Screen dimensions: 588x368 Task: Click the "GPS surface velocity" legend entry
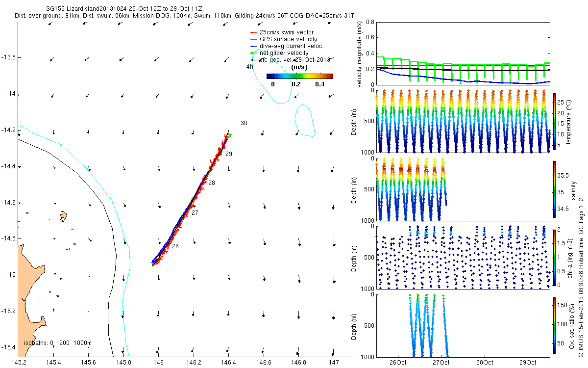tap(283, 39)
